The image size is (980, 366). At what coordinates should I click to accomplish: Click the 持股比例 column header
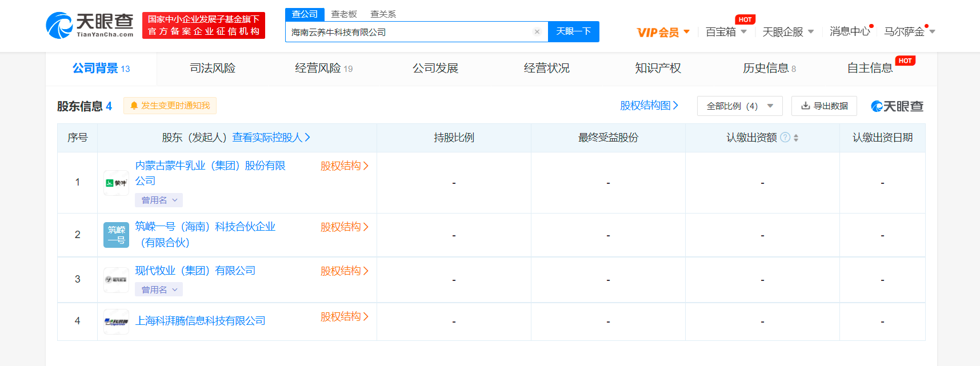point(454,138)
